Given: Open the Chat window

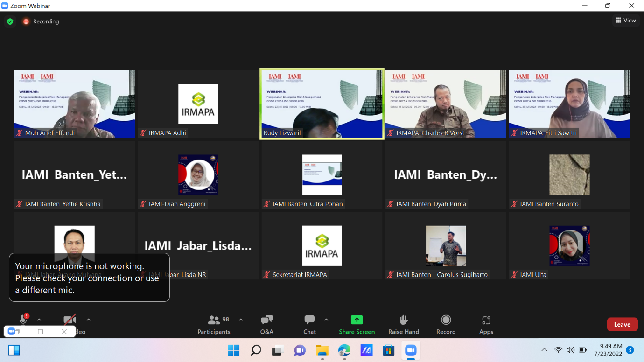Looking at the screenshot, I should point(309,325).
